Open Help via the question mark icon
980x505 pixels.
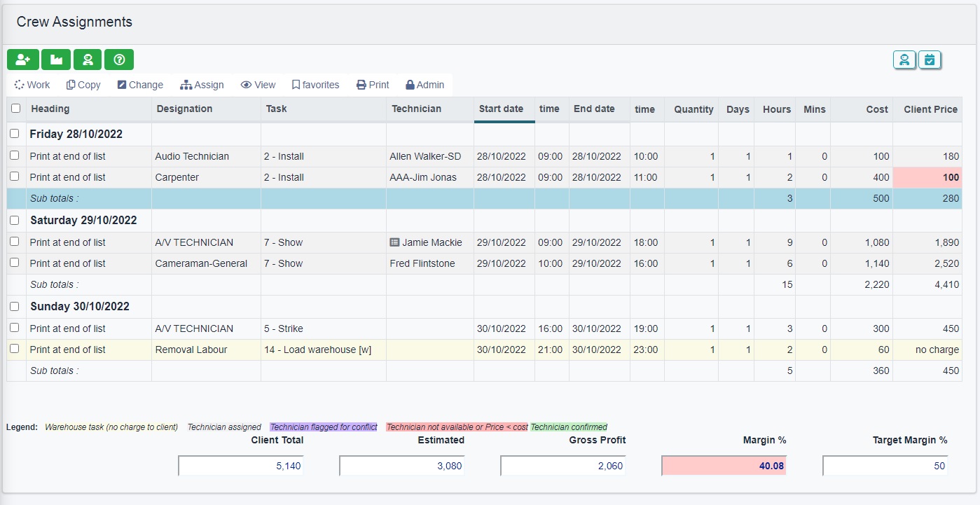(x=118, y=60)
